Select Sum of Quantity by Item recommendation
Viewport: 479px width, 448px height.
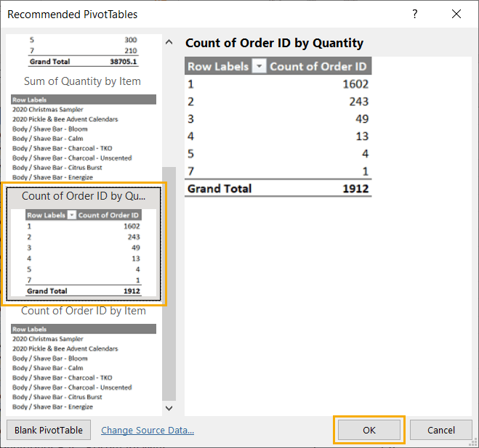pyautogui.click(x=82, y=129)
